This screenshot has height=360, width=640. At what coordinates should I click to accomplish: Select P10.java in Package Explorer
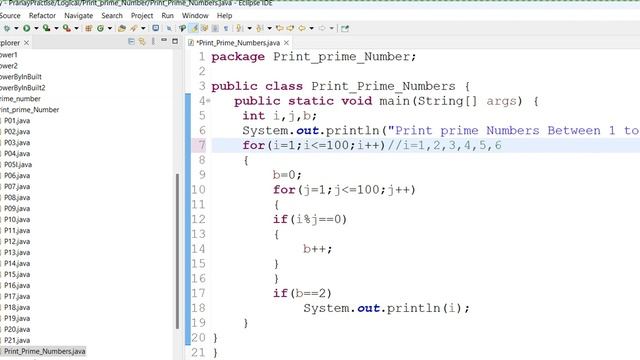click(17, 220)
